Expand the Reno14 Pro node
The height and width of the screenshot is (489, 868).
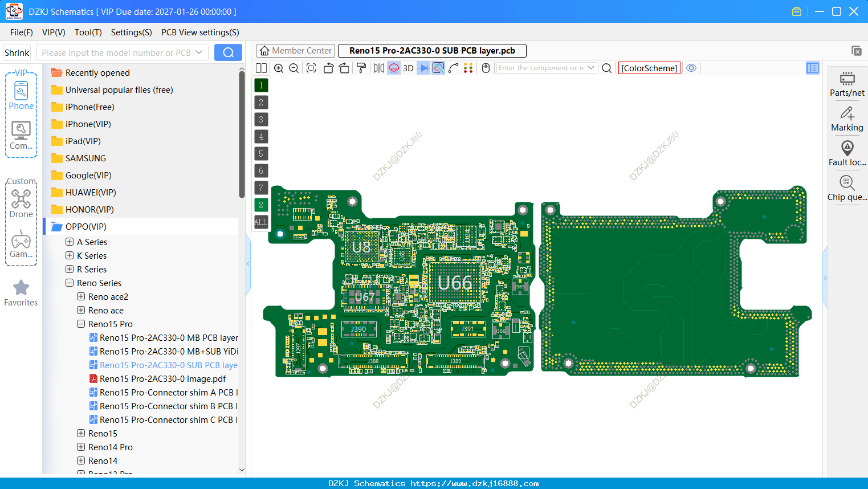(81, 447)
